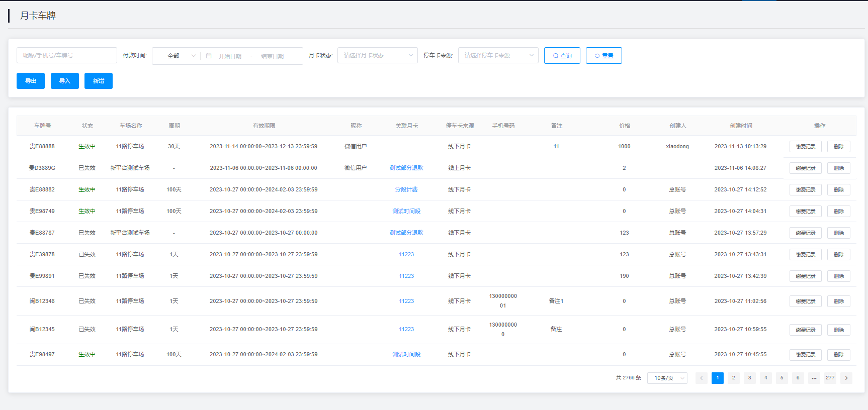868x410 pixels.
Task: Open the 付款时间 全部 dropdown
Action: 176,56
